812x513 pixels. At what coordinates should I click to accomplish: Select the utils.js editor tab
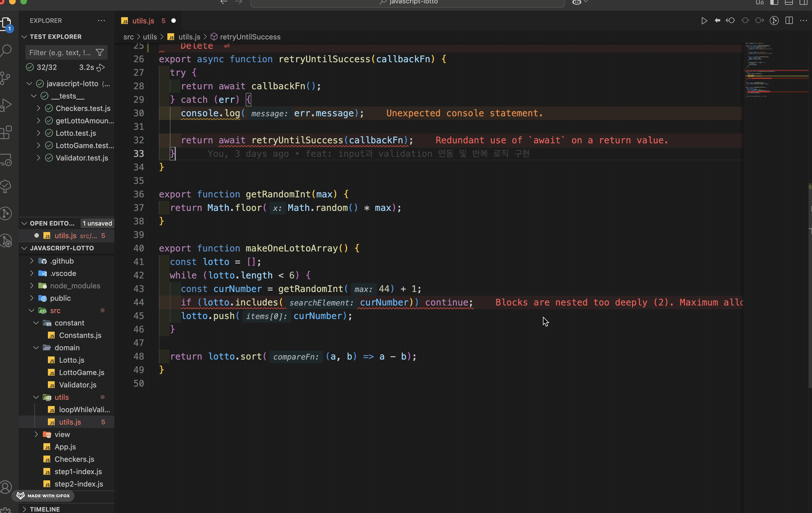[143, 21]
